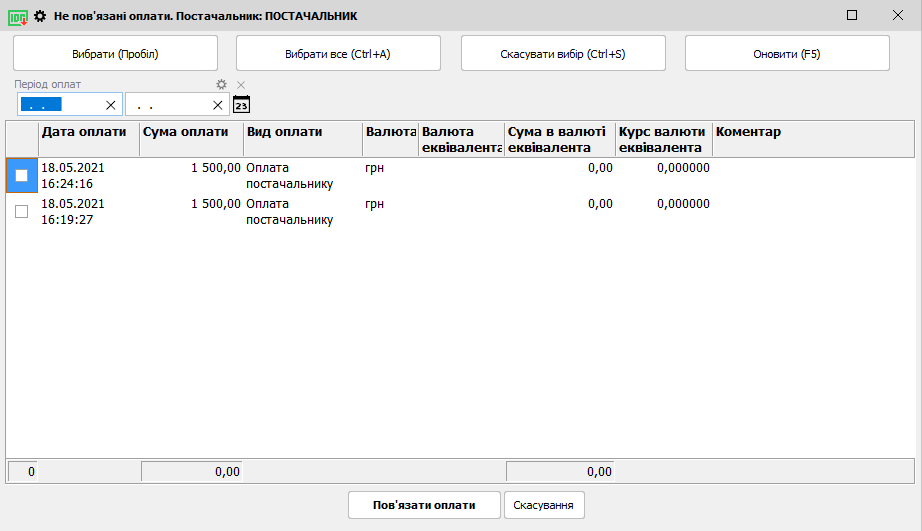Check the 16:24:16 payment row checkbox

(22, 175)
